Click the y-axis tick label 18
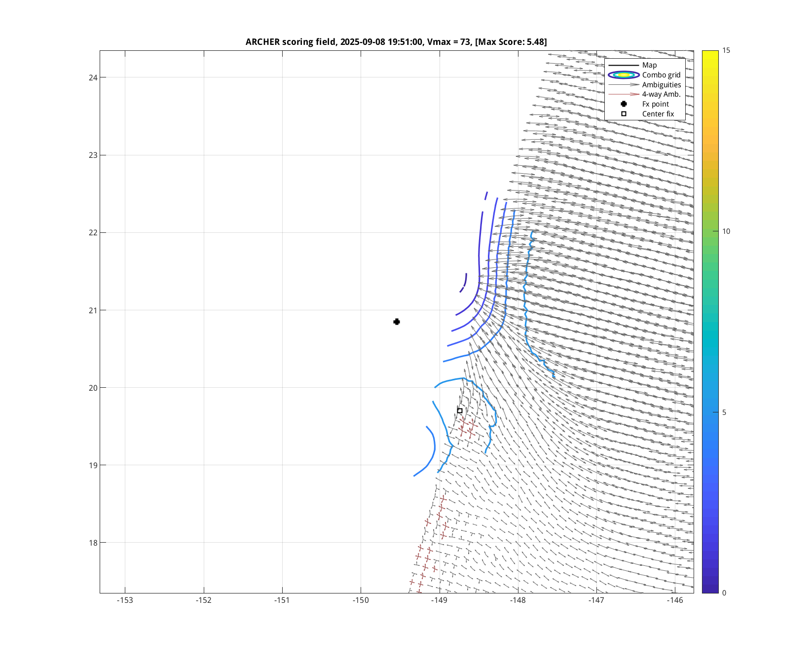812x666 pixels. tap(93, 543)
